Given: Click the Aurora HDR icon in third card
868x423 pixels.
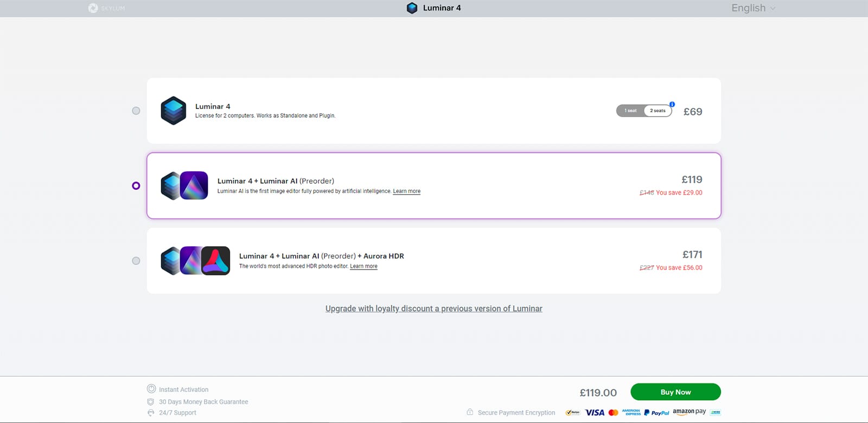Looking at the screenshot, I should click(x=216, y=261).
